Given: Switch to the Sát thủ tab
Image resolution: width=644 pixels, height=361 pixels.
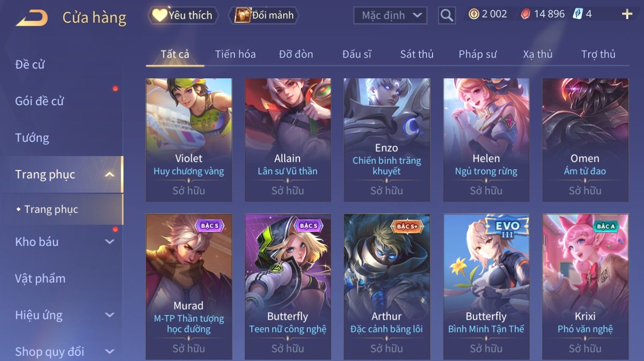Looking at the screenshot, I should [417, 54].
